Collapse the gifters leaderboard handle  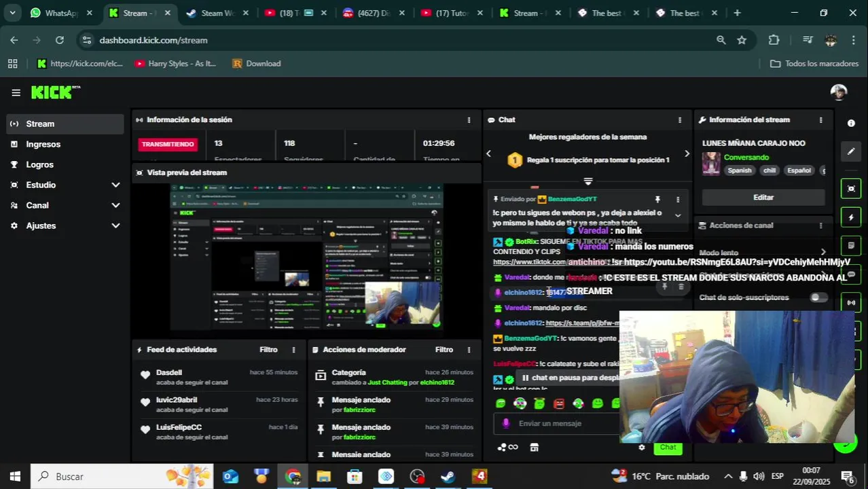tap(588, 181)
